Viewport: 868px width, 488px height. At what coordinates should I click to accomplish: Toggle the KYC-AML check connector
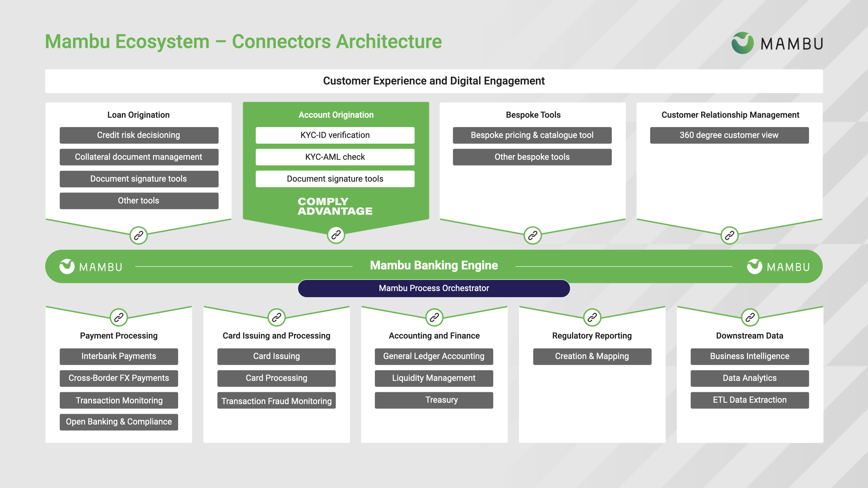(335, 157)
